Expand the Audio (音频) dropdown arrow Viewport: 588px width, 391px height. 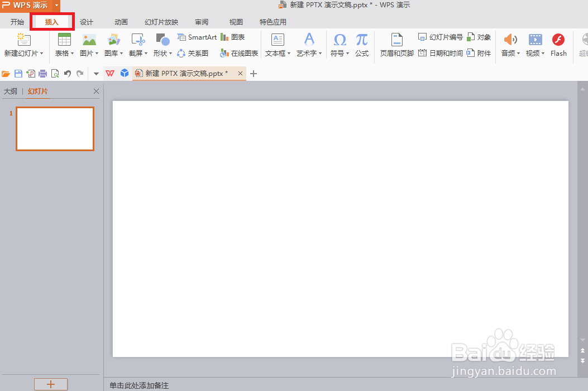[x=518, y=54]
